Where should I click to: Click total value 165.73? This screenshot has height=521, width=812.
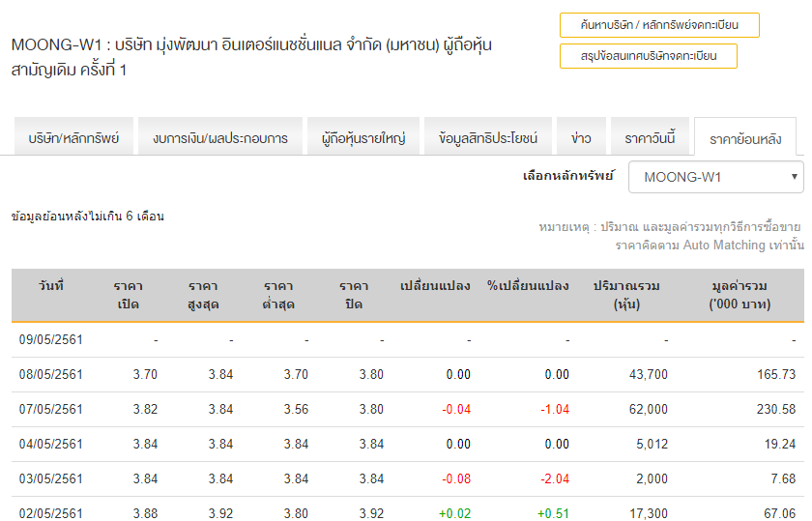pos(776,374)
